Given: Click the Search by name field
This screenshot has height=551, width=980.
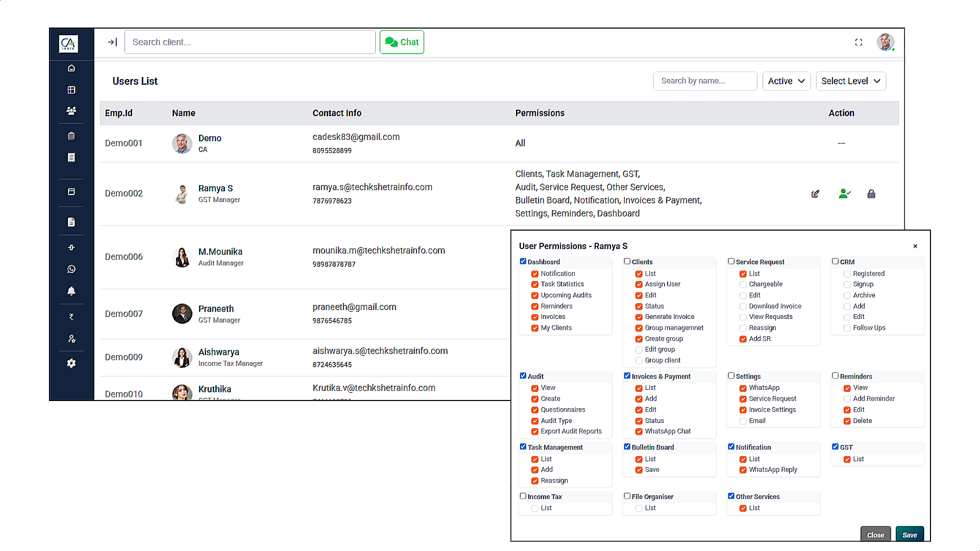Looking at the screenshot, I should click(x=704, y=81).
